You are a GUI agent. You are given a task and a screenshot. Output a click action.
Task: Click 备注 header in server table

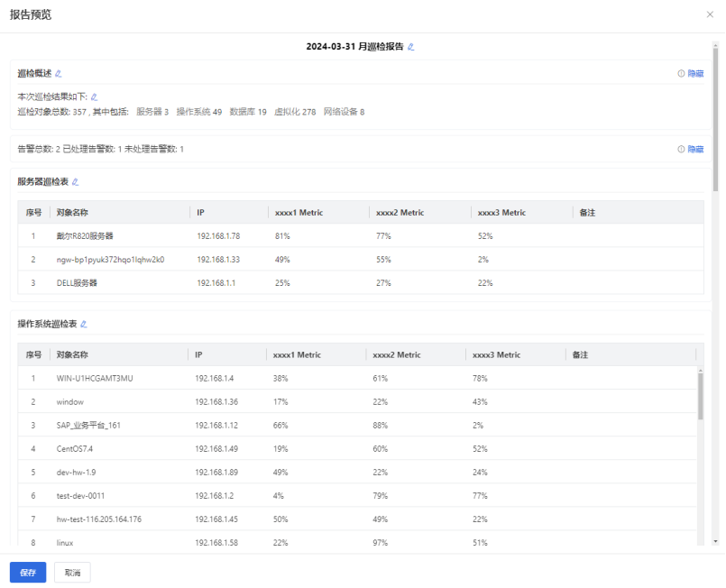click(587, 213)
